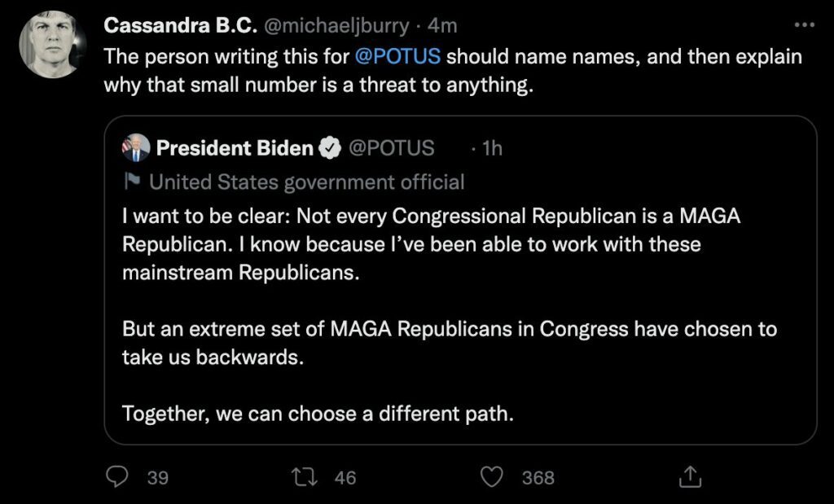This screenshot has height=504, width=834.
Task: Click President Biden's small avatar
Action: click(x=136, y=148)
